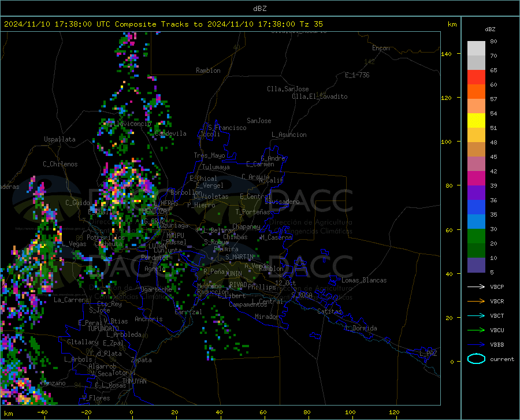Viewport: 520px width, 420px height.
Task: Click the Clla.El_Cavadito label
Action: (320, 96)
